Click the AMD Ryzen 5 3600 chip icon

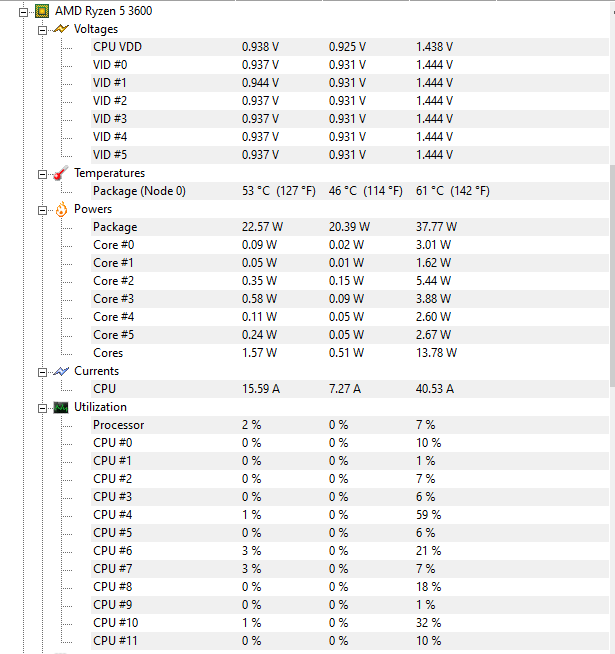pyautogui.click(x=42, y=11)
